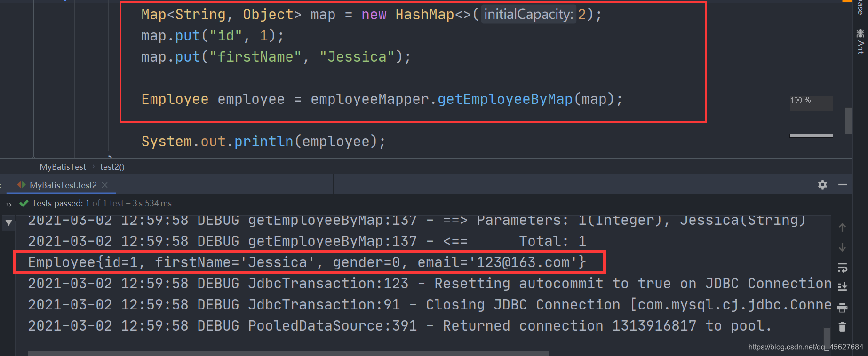The height and width of the screenshot is (356, 868).
Task: Collapse the test tree arrow
Action: 9,222
